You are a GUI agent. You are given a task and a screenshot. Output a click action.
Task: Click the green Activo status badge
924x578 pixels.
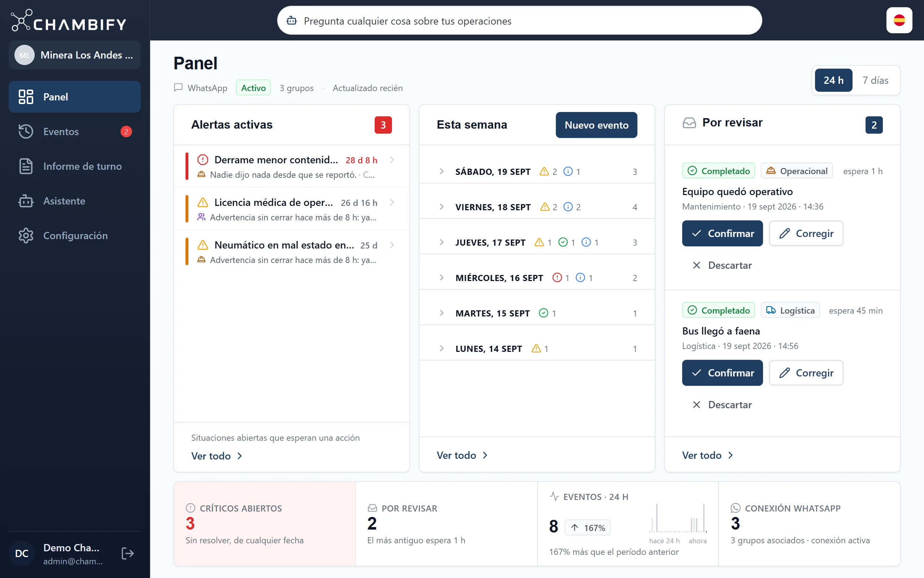click(253, 88)
